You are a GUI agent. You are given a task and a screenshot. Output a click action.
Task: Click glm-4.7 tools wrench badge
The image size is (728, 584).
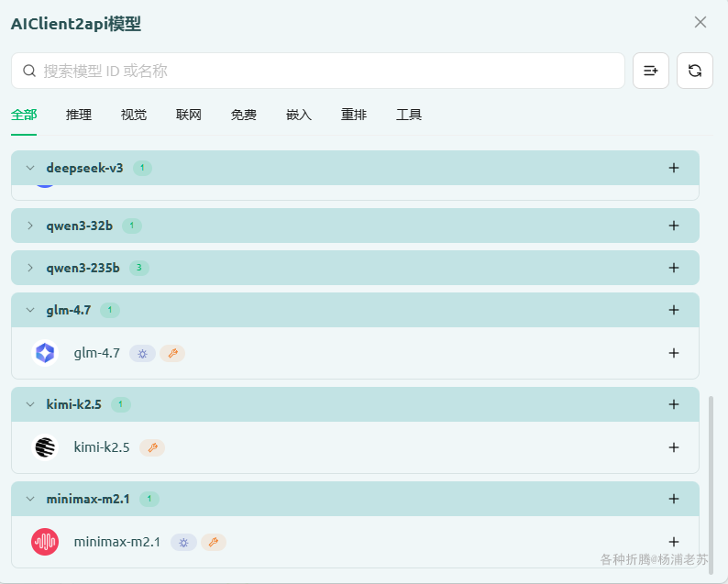(x=172, y=354)
